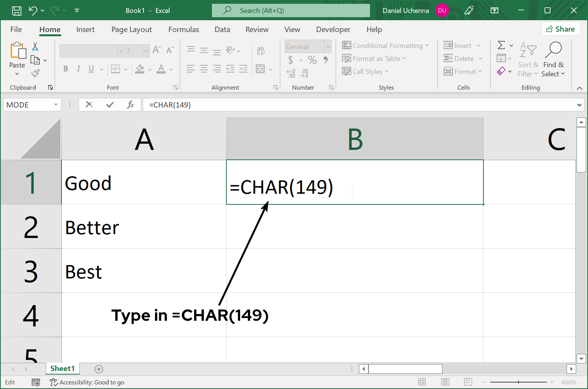This screenshot has width=588, height=389.
Task: Click the zoom slider in status bar
Action: coord(518,382)
